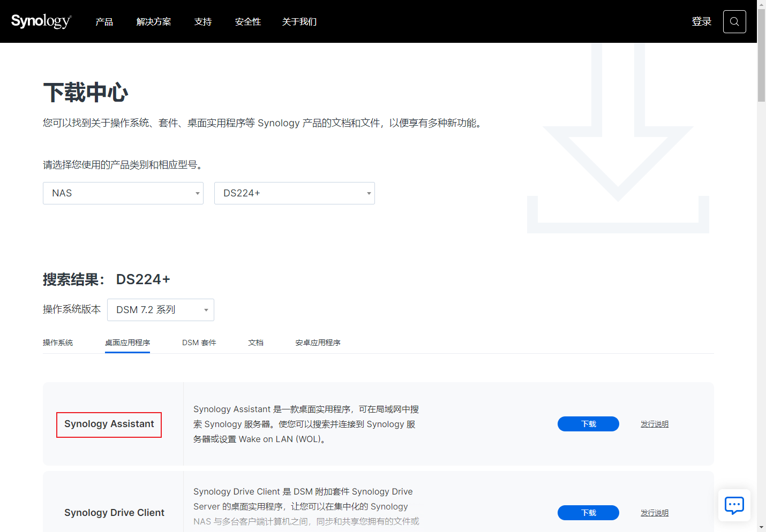Open the 安卓应用程序 tab
Image resolution: width=766 pixels, height=532 pixels.
pos(318,343)
